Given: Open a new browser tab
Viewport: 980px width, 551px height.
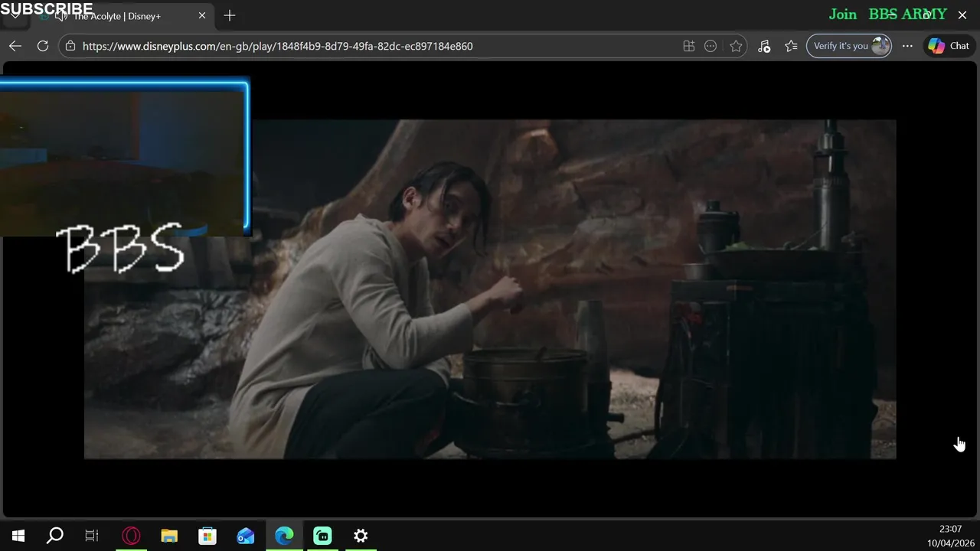Looking at the screenshot, I should coord(230,15).
